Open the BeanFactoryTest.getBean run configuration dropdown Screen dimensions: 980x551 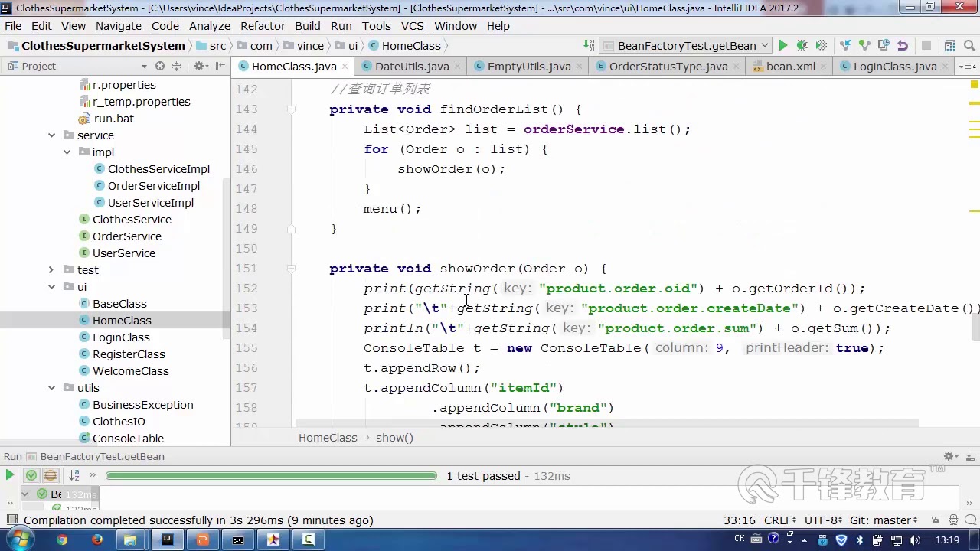[684, 46]
